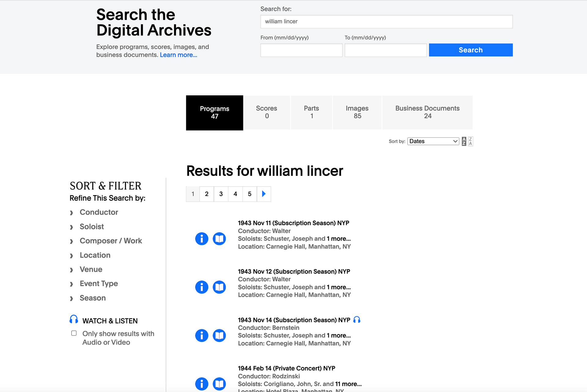
Task: Sort results ascending with A-Z icon
Action: point(464,141)
